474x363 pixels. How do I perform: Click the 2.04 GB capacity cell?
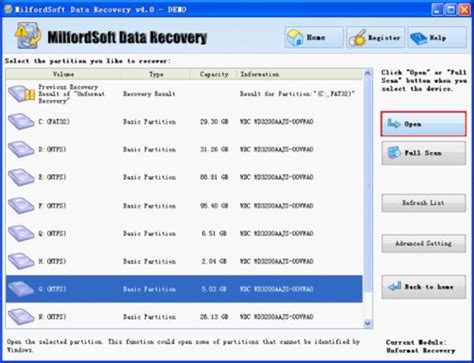click(x=214, y=261)
